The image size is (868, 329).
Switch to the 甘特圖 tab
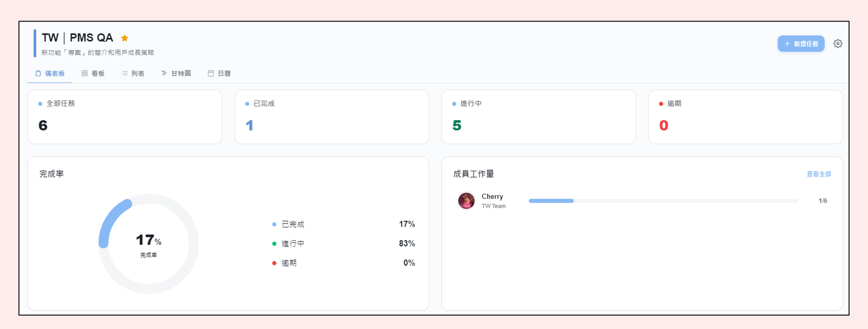point(176,73)
